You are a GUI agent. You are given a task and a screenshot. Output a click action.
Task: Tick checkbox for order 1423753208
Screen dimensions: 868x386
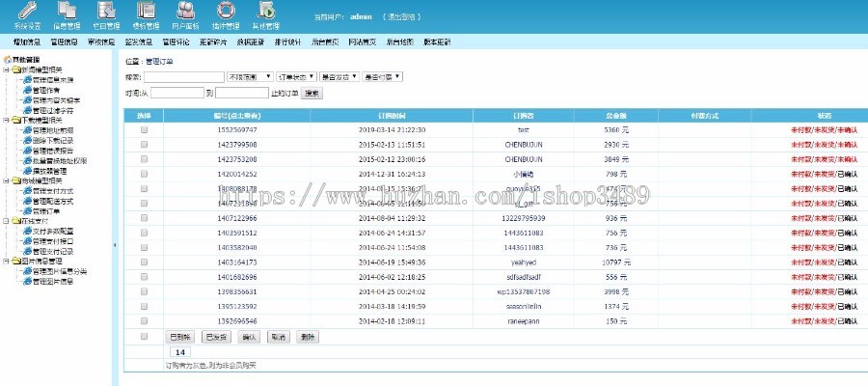[144, 159]
